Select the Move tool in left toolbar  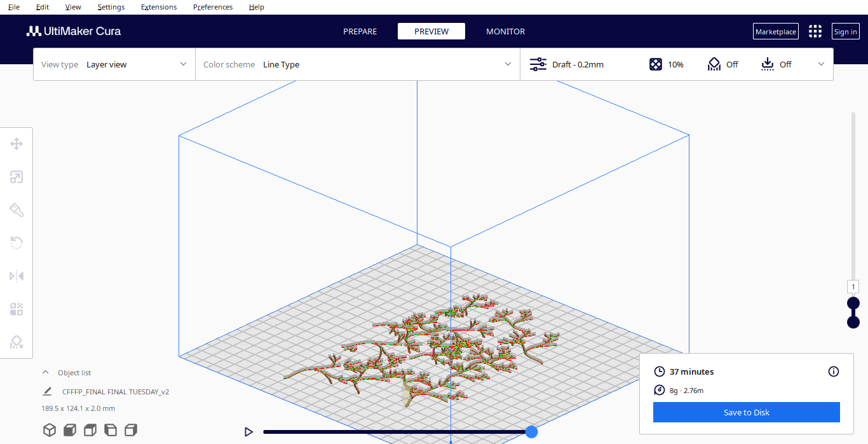click(x=17, y=144)
